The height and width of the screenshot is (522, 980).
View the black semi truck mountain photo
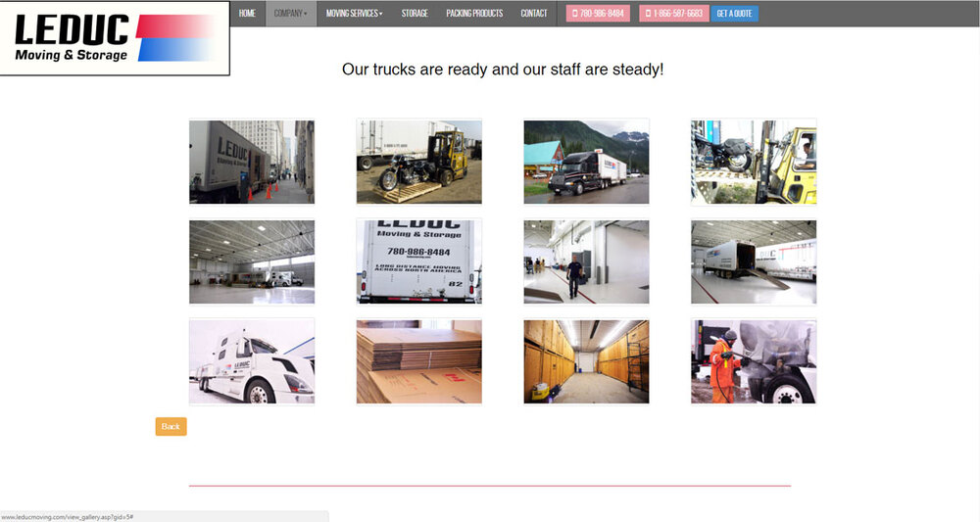tap(586, 162)
